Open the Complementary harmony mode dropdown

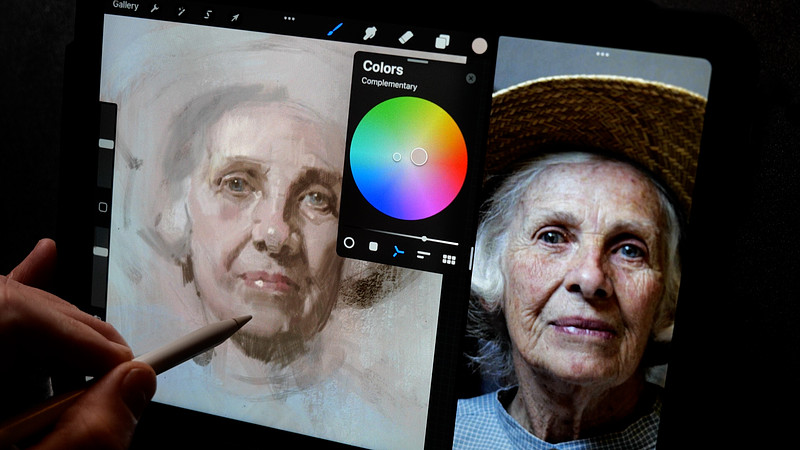pos(390,86)
